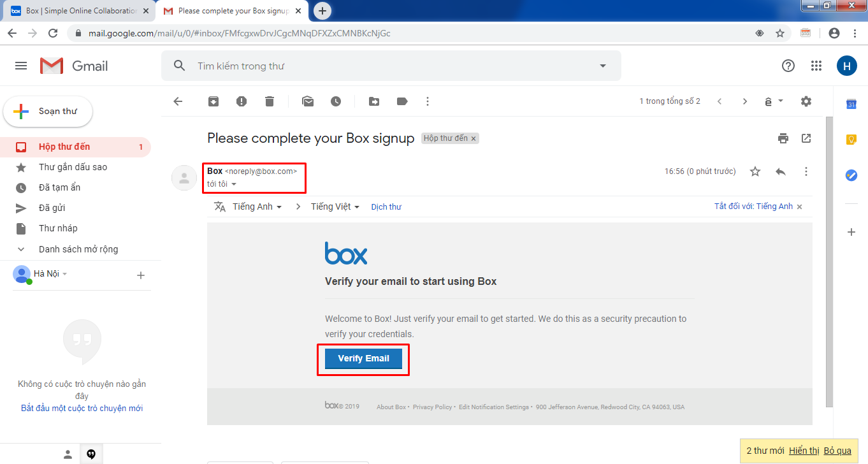The image size is (868, 464).
Task: Go to the newer message arrow
Action: [x=720, y=101]
